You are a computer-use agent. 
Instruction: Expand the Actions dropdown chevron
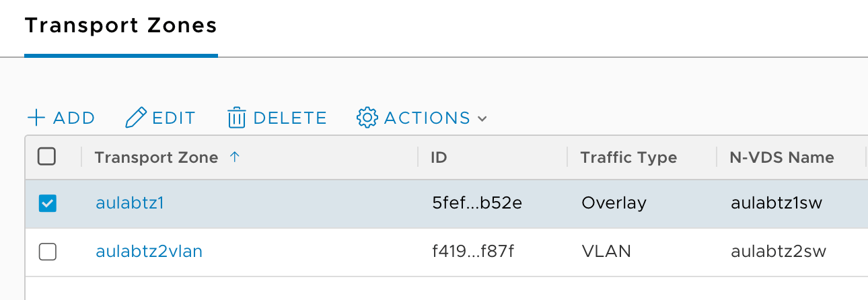(482, 119)
